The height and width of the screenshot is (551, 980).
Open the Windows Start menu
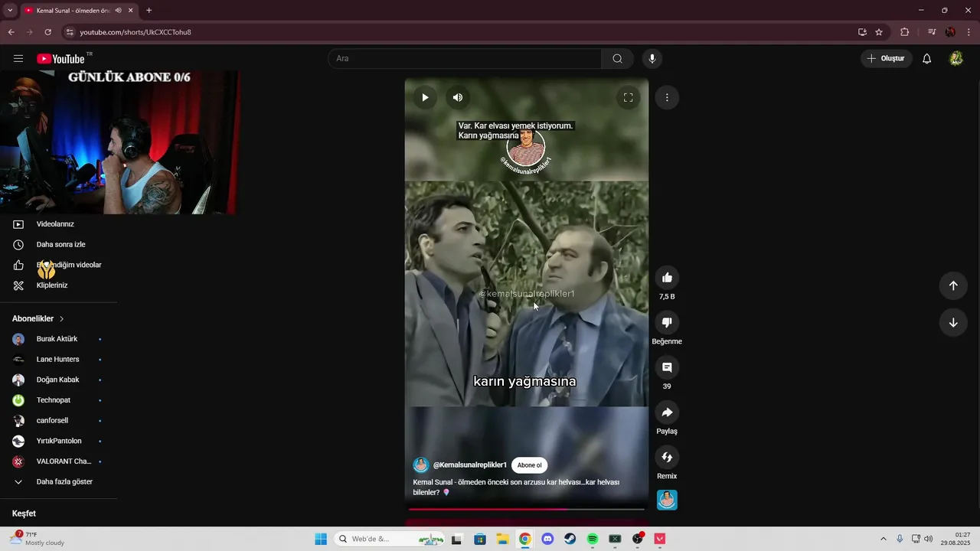coord(321,539)
